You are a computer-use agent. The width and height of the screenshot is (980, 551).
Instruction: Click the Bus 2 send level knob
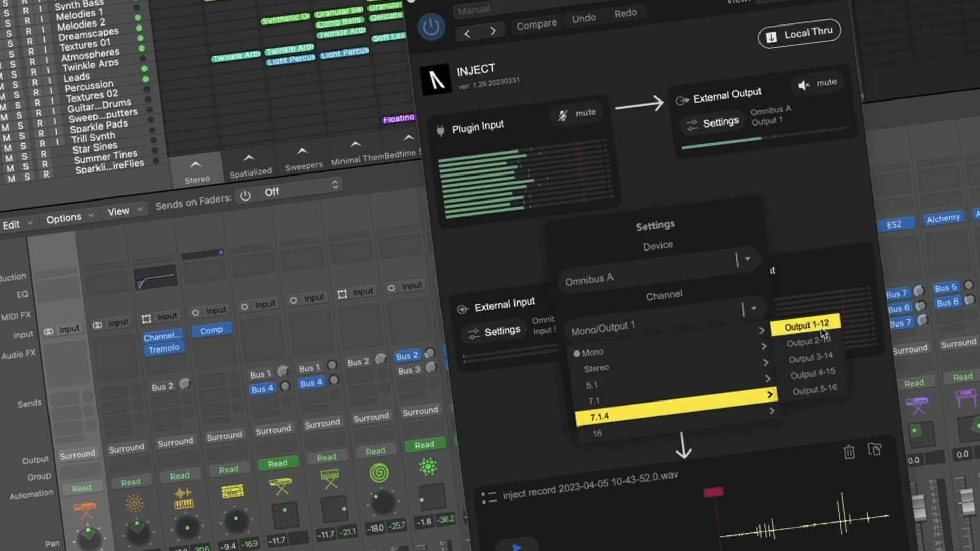click(x=185, y=383)
